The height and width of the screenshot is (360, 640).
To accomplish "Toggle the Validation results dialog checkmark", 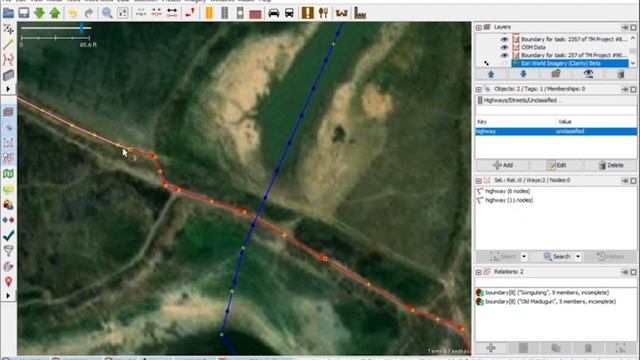I will pyautogui.click(x=8, y=236).
